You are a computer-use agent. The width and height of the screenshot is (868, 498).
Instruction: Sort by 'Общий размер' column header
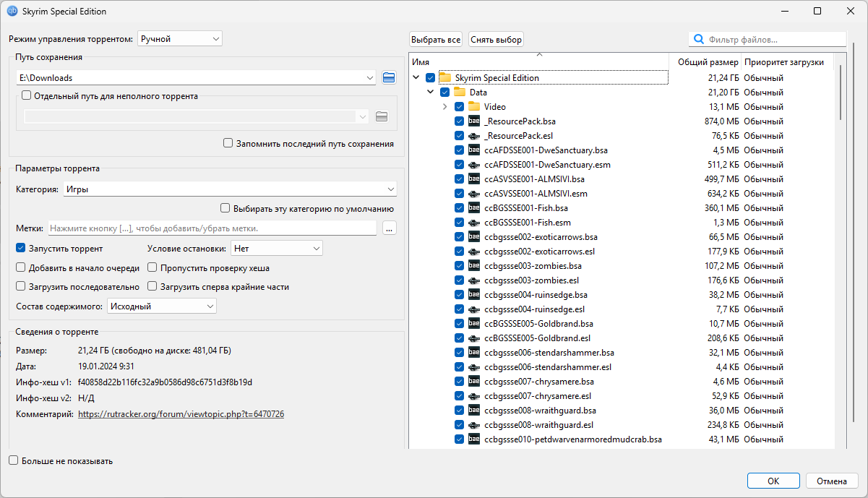(x=706, y=62)
